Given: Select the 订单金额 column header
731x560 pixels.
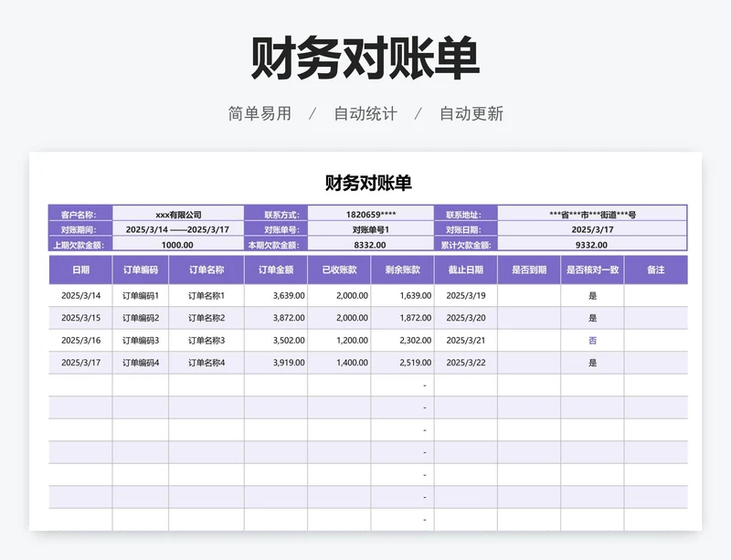Looking at the screenshot, I should click(276, 269).
